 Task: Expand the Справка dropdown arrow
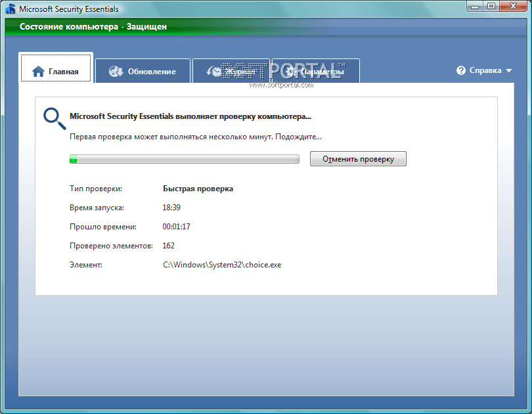point(508,71)
